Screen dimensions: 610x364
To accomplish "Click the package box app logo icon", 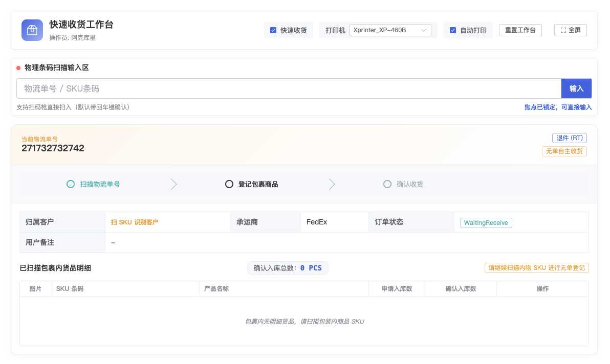I will pyautogui.click(x=32, y=30).
